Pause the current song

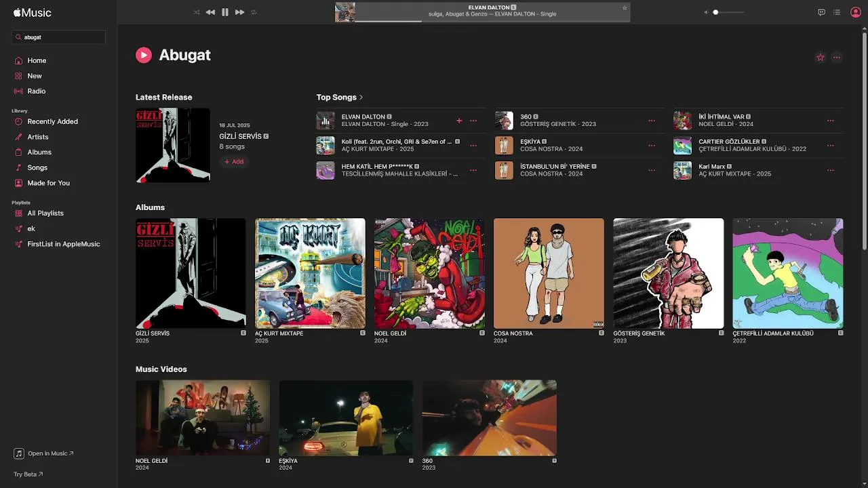(225, 12)
